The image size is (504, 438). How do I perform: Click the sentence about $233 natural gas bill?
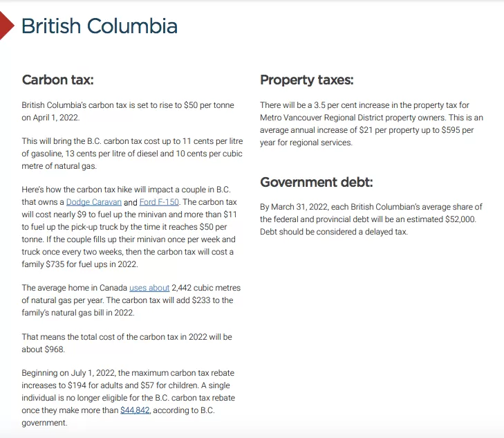point(131,300)
